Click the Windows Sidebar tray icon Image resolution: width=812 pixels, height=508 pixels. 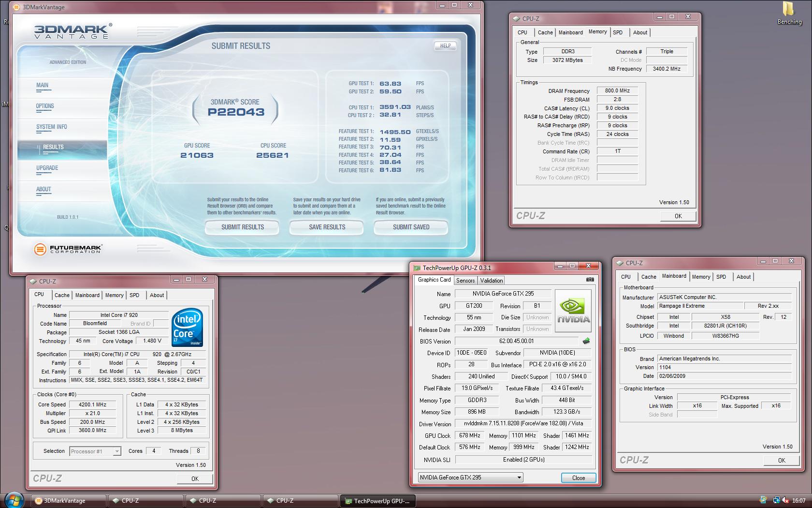763,501
